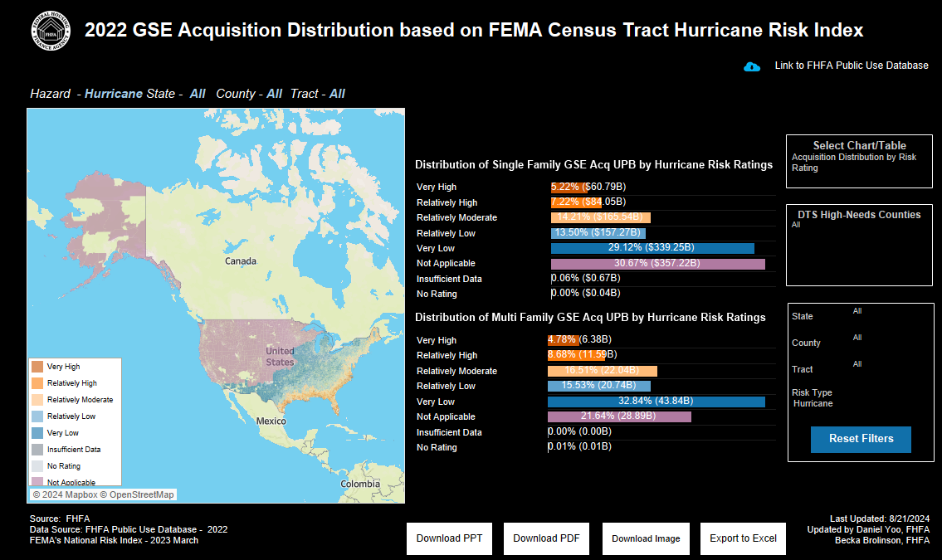Click the County All value in heading
The image size is (942, 560).
point(274,94)
